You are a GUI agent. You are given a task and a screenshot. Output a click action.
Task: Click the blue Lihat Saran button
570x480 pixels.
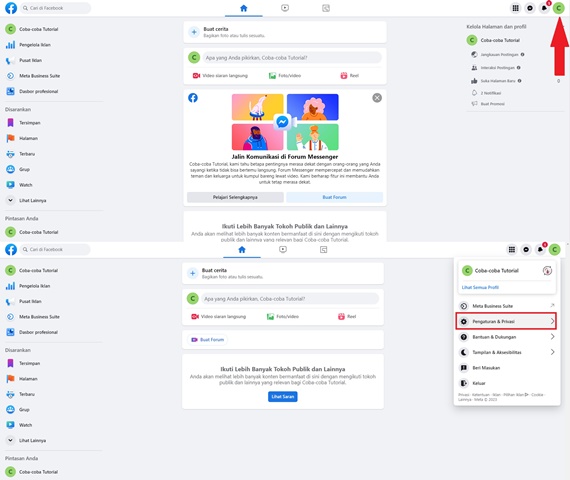point(282,396)
